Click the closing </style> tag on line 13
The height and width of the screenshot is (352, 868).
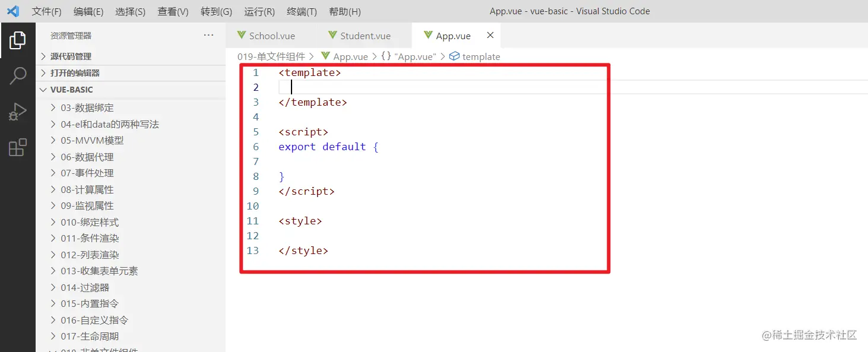tap(303, 250)
